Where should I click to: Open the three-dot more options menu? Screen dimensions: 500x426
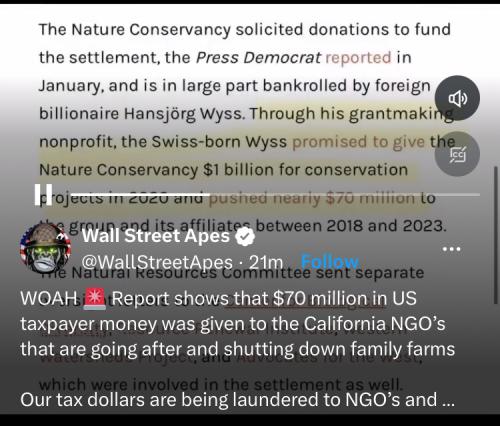(451, 249)
